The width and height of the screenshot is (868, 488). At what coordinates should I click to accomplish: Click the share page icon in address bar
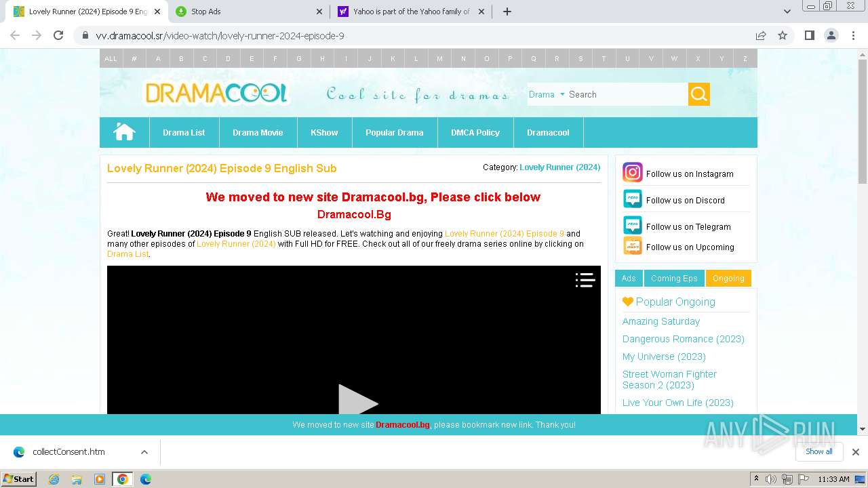(761, 35)
